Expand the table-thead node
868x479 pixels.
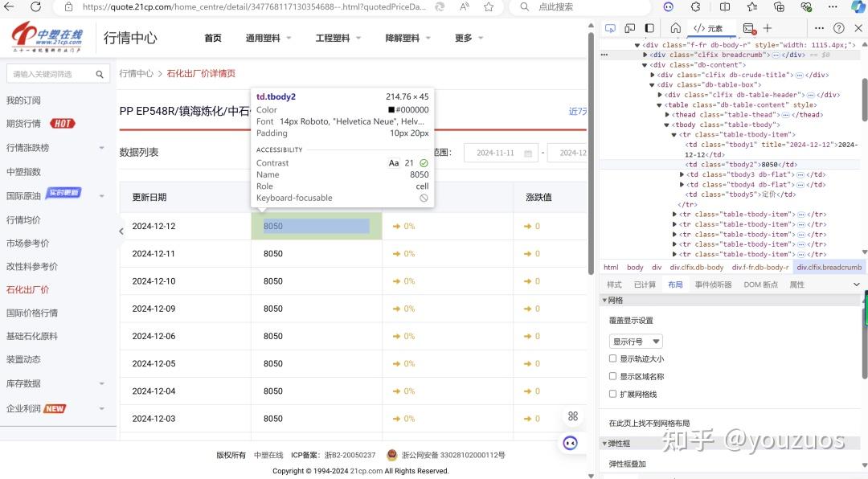point(667,115)
